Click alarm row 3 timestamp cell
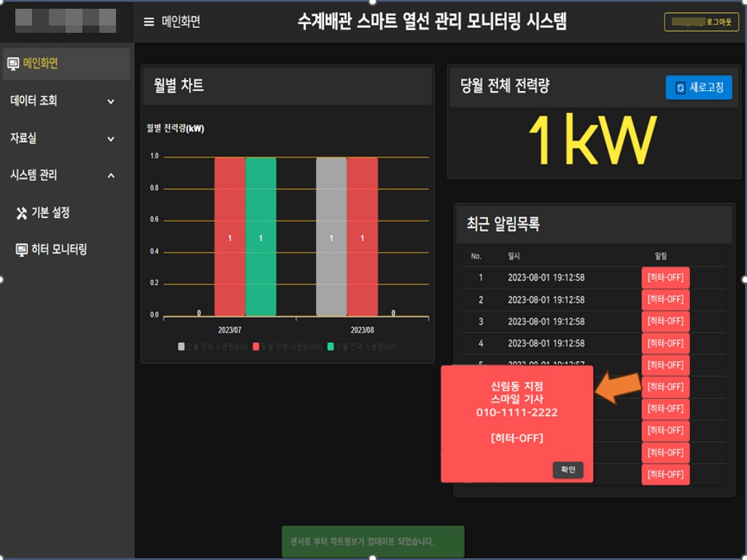 tap(546, 322)
